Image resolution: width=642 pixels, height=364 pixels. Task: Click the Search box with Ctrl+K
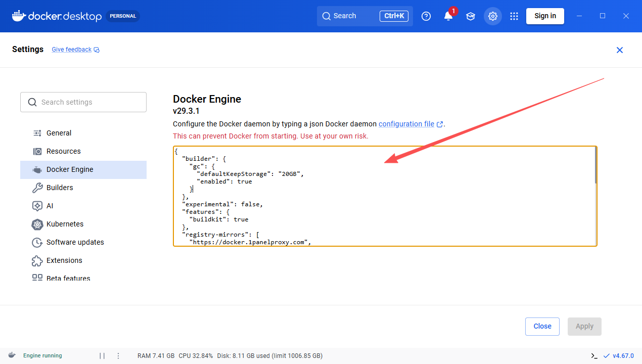coord(365,16)
